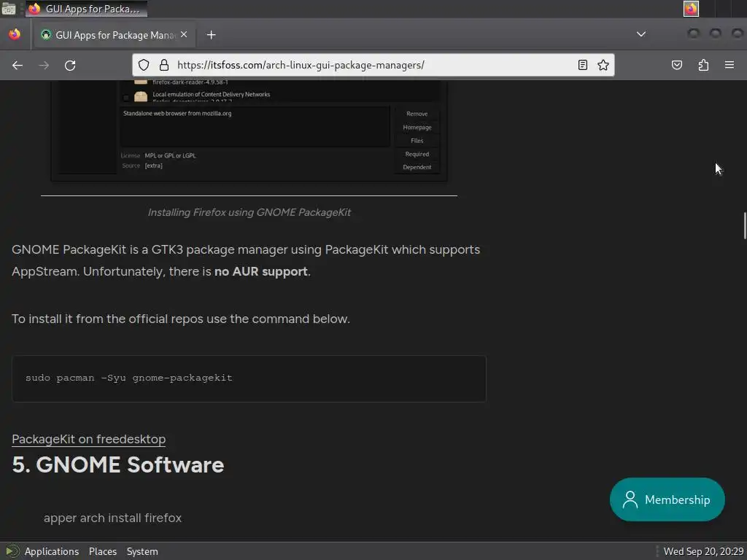The image size is (747, 560).
Task: Open the Extensions puzzle icon
Action: pyautogui.click(x=704, y=65)
